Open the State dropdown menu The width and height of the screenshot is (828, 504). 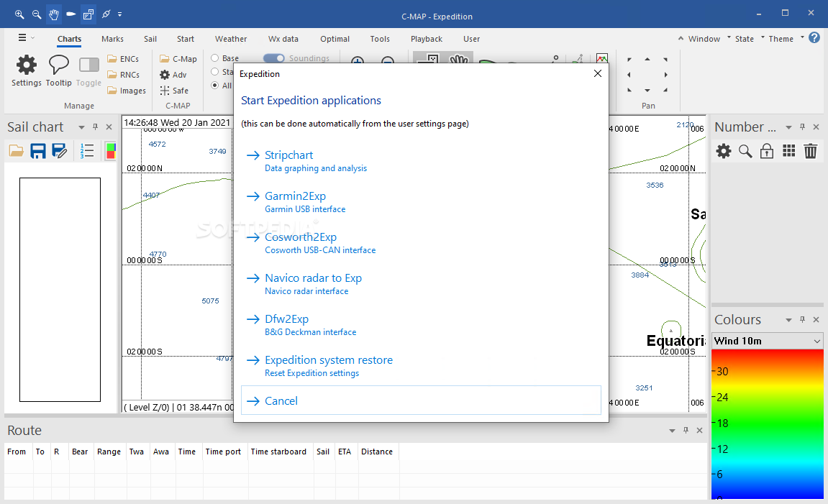pyautogui.click(x=744, y=39)
